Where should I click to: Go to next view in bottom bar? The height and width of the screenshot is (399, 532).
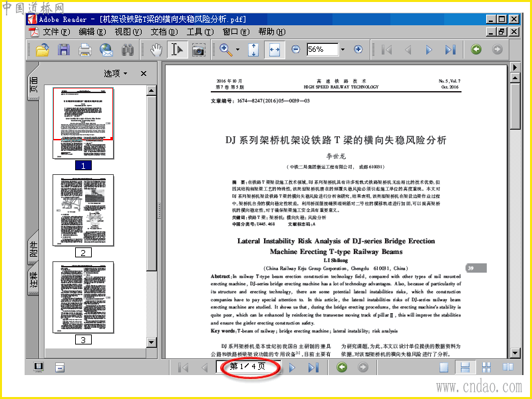point(363,367)
